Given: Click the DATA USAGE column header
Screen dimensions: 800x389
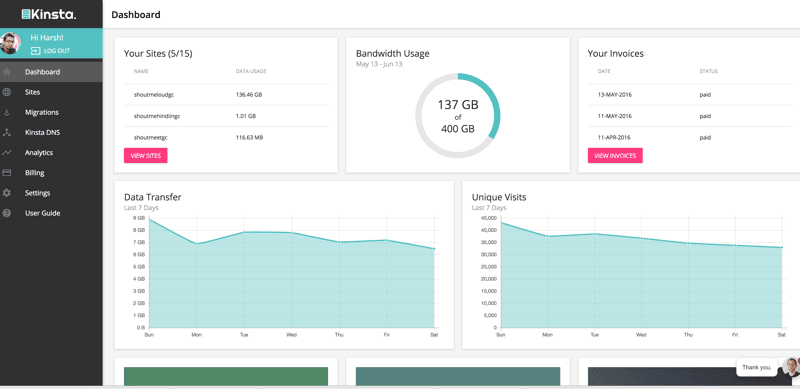Looking at the screenshot, I should [x=251, y=71].
